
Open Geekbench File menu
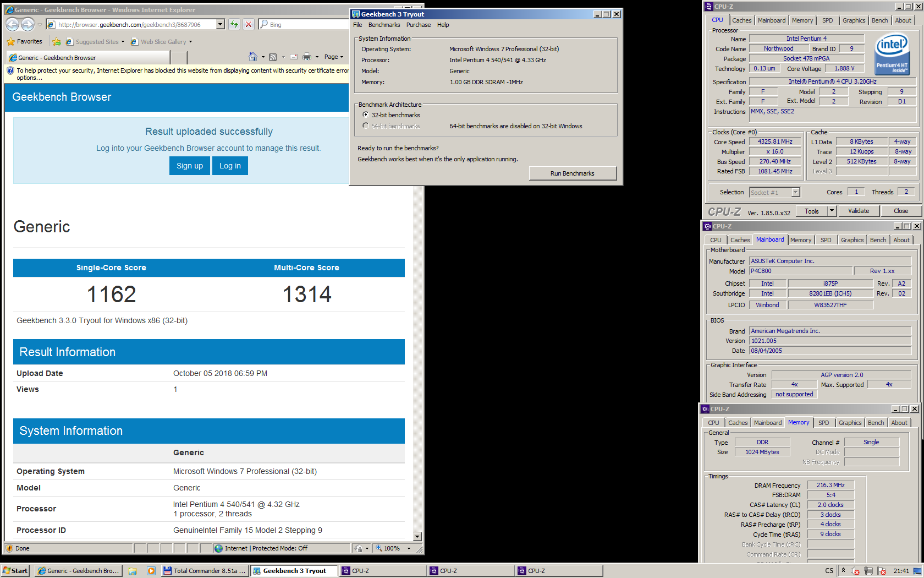pos(358,25)
